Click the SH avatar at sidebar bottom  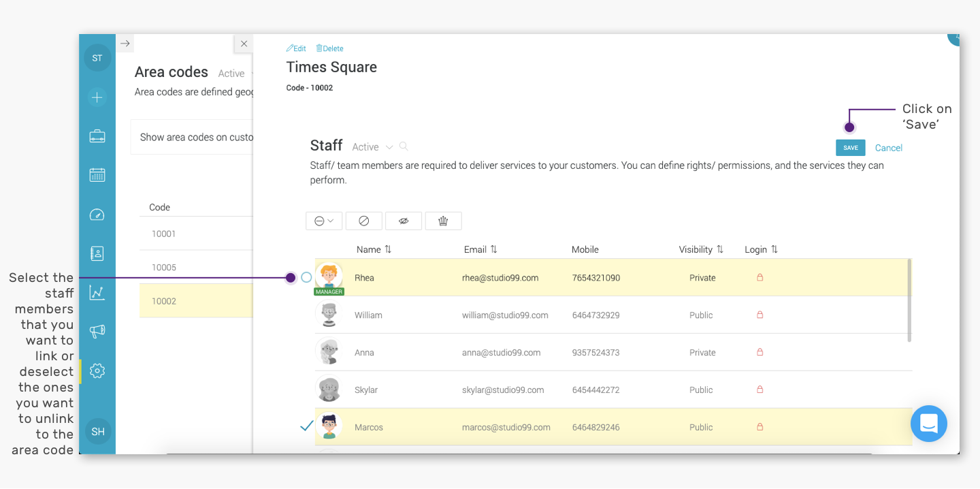click(98, 432)
